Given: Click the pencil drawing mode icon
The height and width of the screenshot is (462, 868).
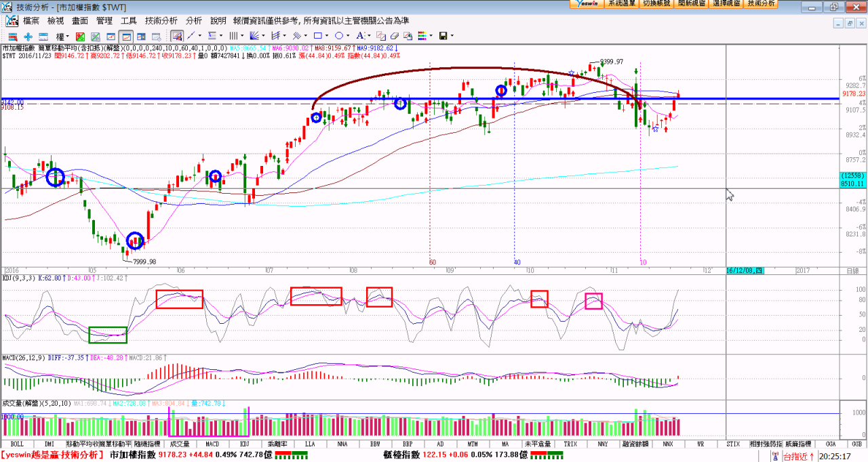Looking at the screenshot, I should pos(176,36).
